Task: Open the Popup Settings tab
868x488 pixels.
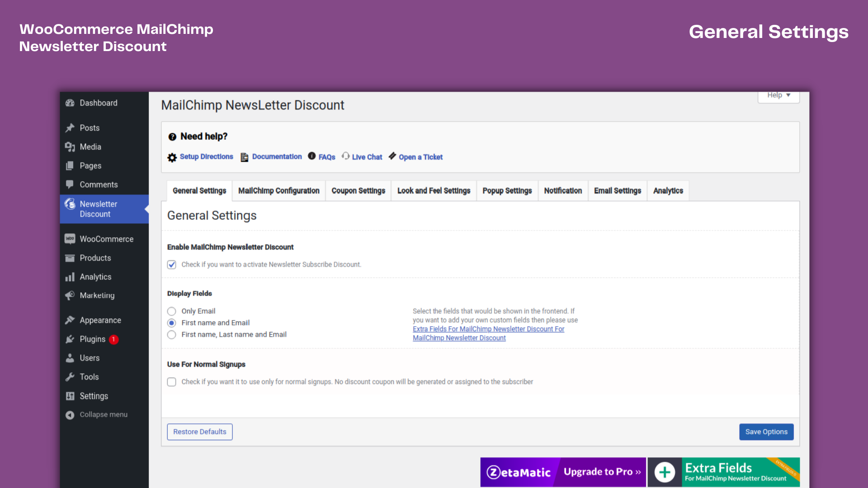Action: pos(507,191)
